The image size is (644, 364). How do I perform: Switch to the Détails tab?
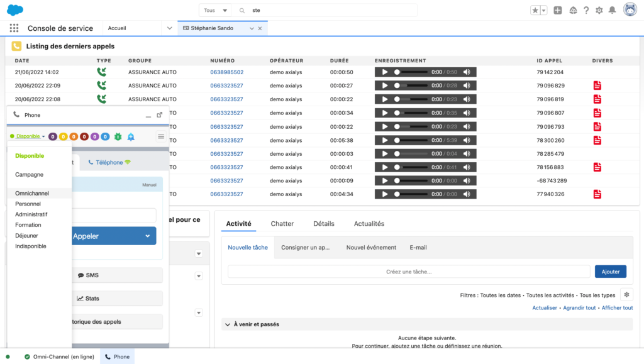324,224
